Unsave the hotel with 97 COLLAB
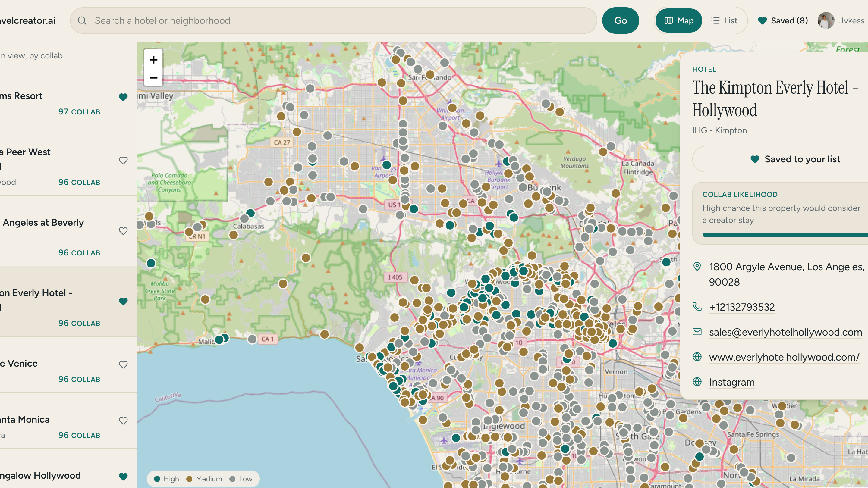868x488 pixels. (x=123, y=97)
